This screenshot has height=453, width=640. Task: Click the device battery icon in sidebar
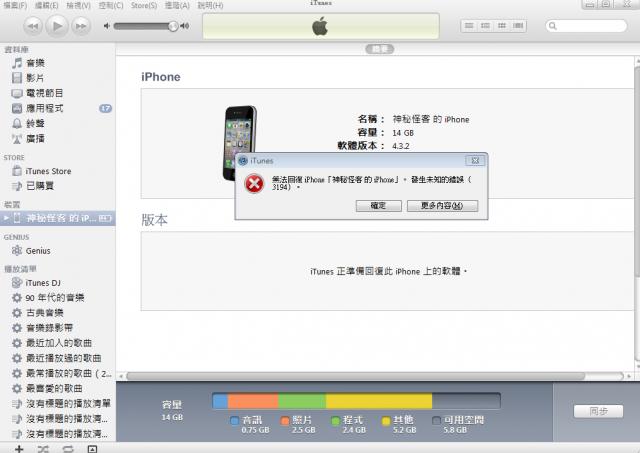tap(105, 219)
